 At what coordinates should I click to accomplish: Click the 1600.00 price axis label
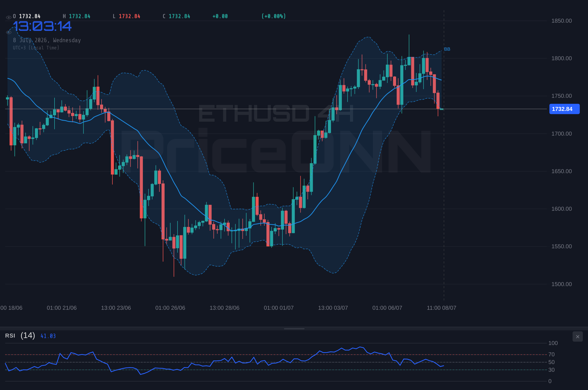coord(562,209)
